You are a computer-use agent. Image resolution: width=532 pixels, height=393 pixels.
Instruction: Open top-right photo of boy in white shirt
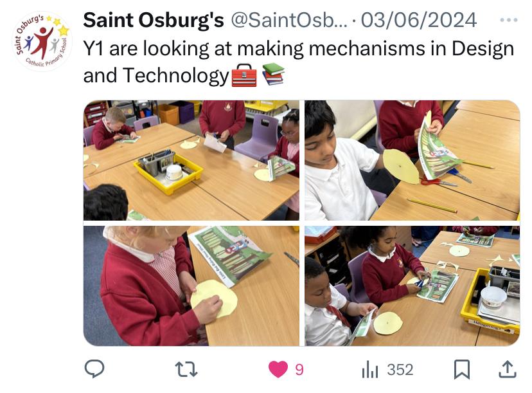[x=412, y=160]
